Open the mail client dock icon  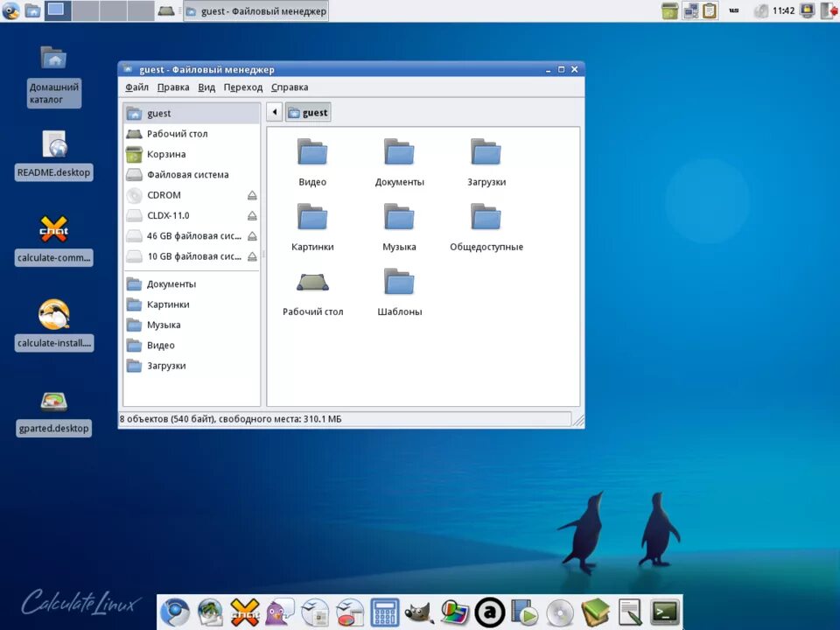coord(210,612)
